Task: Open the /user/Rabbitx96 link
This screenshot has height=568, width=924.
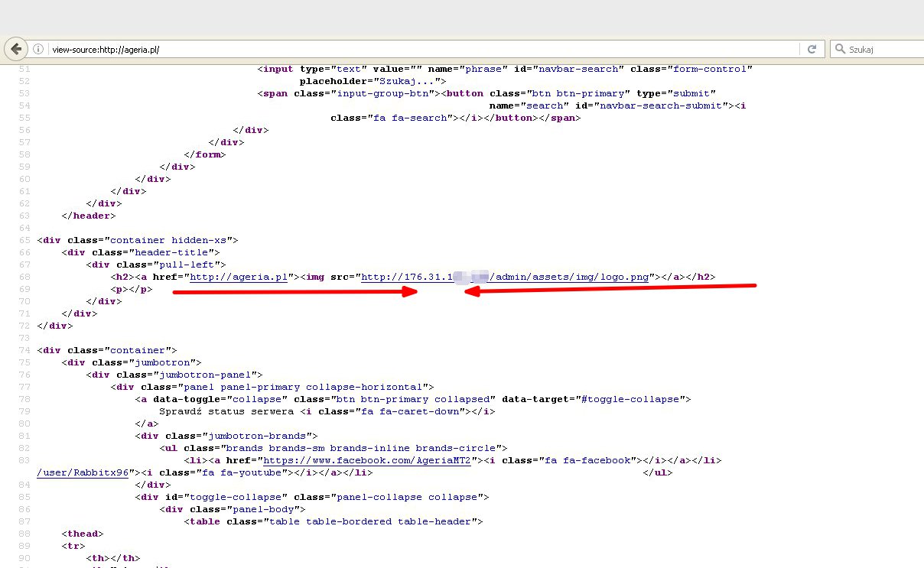Action: pos(83,472)
